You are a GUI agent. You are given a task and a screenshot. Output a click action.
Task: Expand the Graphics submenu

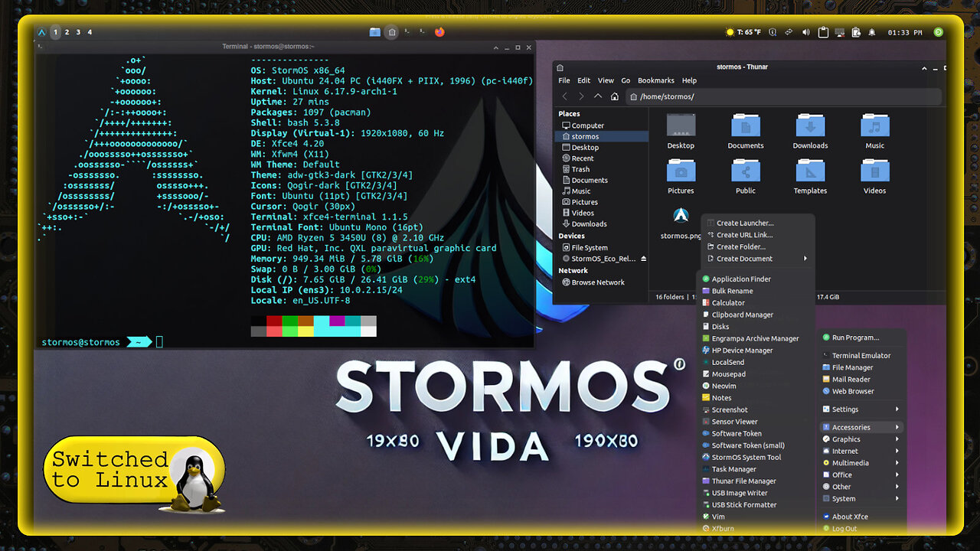click(861, 439)
